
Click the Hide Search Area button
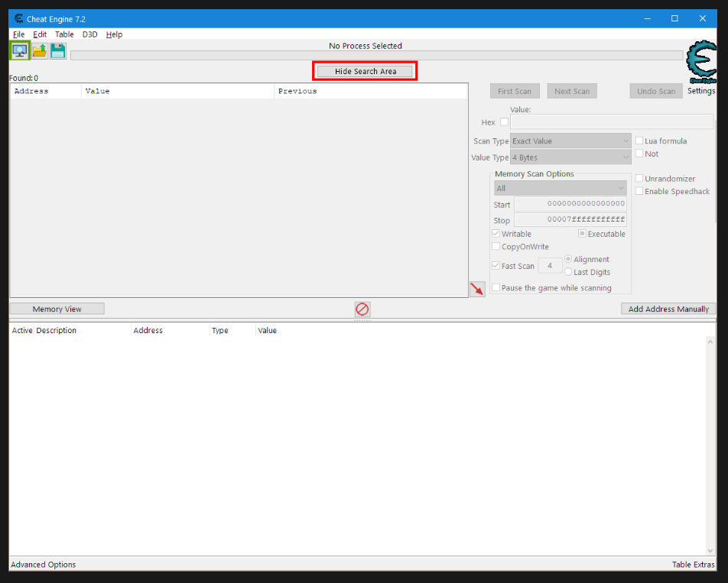tap(364, 70)
